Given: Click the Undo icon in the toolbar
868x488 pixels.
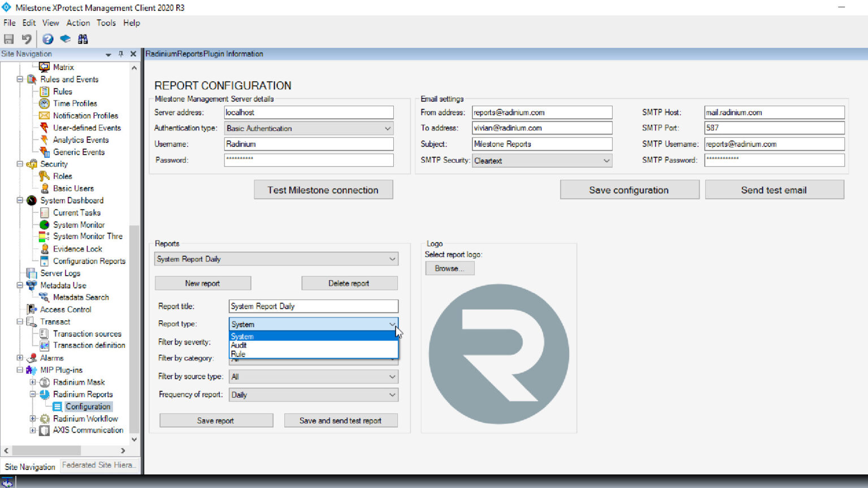Looking at the screenshot, I should [27, 39].
